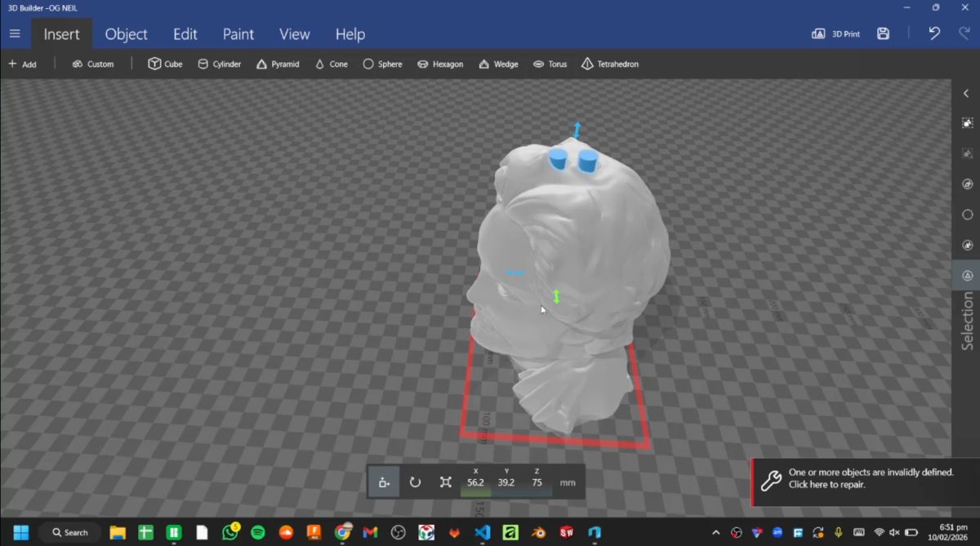Image resolution: width=980 pixels, height=546 pixels.
Task: Click the Undo icon
Action: click(933, 33)
